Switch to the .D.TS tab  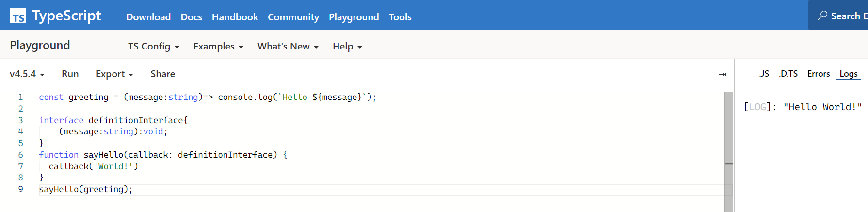tap(788, 74)
